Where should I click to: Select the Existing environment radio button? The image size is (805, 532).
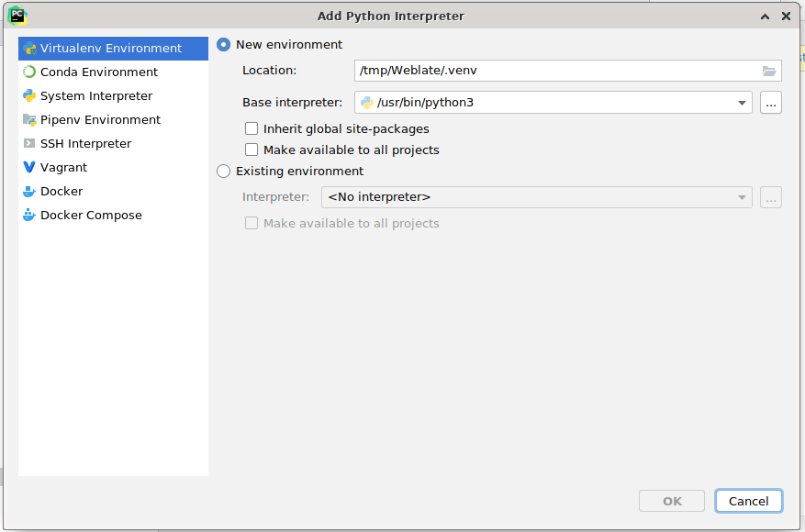pyautogui.click(x=223, y=171)
